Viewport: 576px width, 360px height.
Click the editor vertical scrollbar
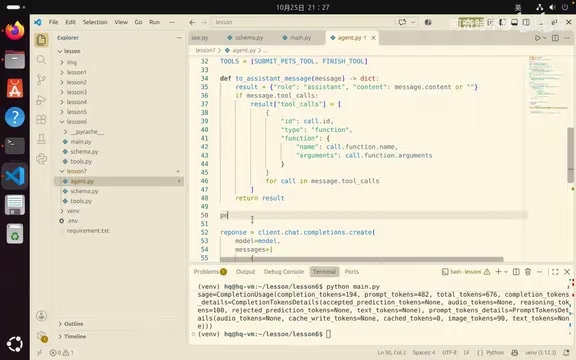570,155
